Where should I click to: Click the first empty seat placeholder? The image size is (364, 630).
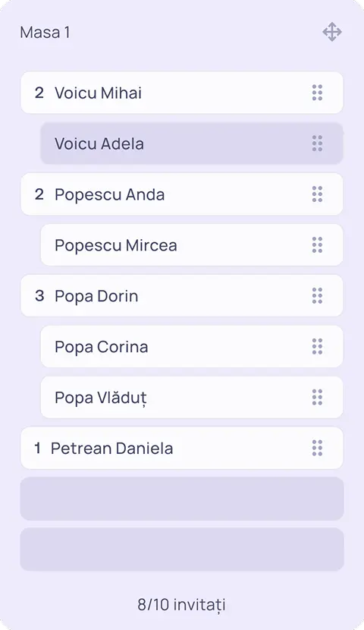(x=182, y=499)
